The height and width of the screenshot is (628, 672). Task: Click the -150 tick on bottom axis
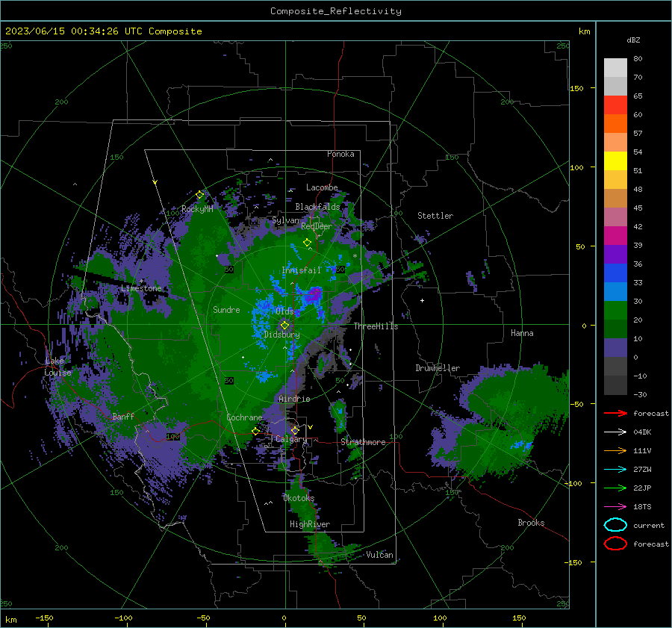click(x=44, y=618)
